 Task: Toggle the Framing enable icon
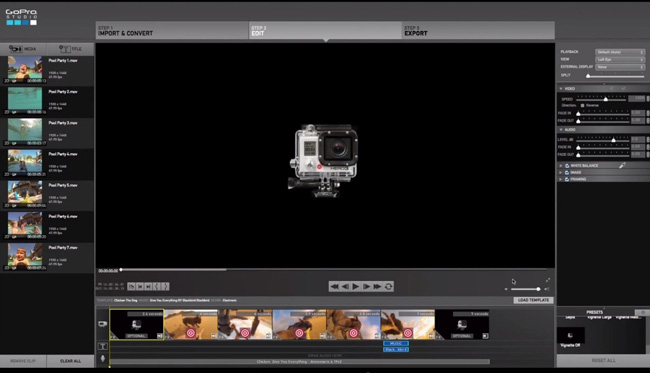pos(567,179)
